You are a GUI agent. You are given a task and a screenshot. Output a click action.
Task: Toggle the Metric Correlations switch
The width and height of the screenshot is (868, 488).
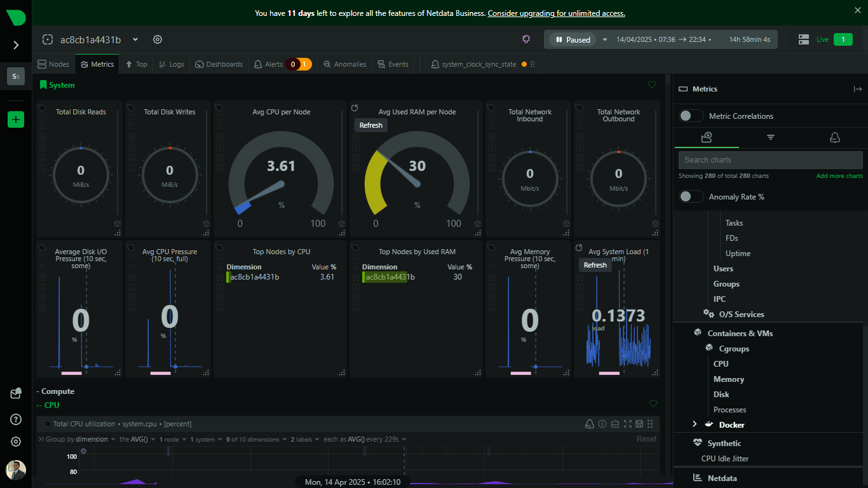tap(691, 116)
